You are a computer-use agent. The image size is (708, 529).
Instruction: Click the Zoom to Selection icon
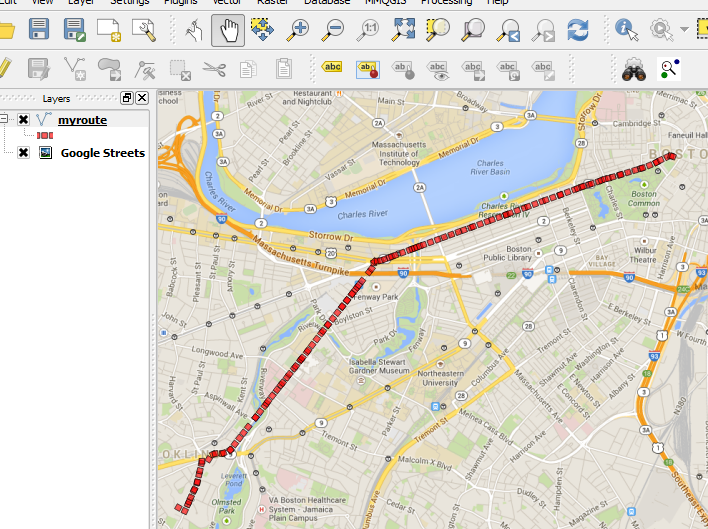(x=438, y=29)
